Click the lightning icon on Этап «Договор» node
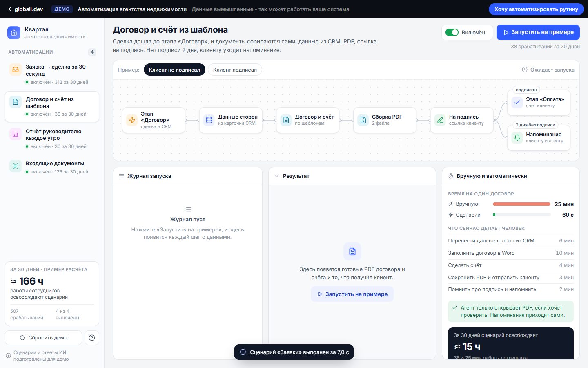 (x=132, y=120)
